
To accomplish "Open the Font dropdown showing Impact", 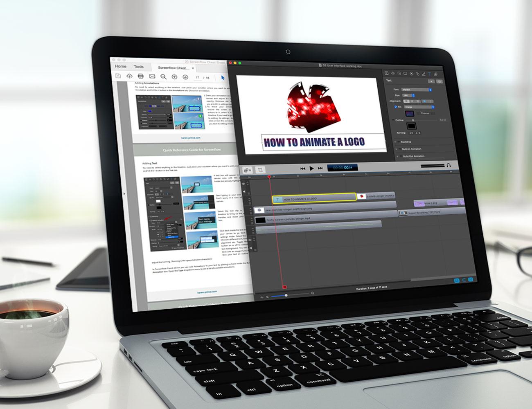I will click(416, 90).
